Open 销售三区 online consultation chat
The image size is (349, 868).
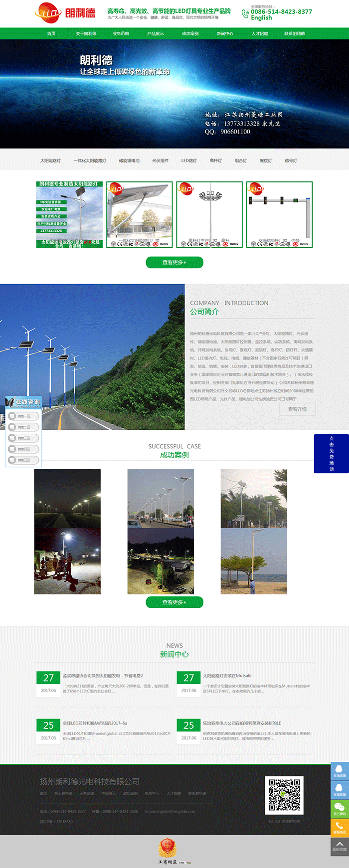tap(24, 438)
